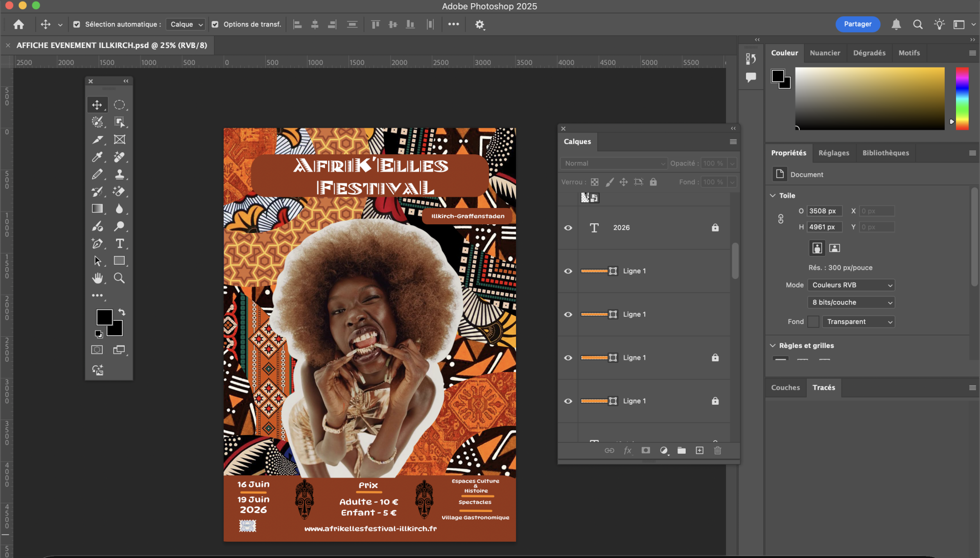Switch to the Tracés tab
Screen dimensions: 980x558
click(824, 387)
